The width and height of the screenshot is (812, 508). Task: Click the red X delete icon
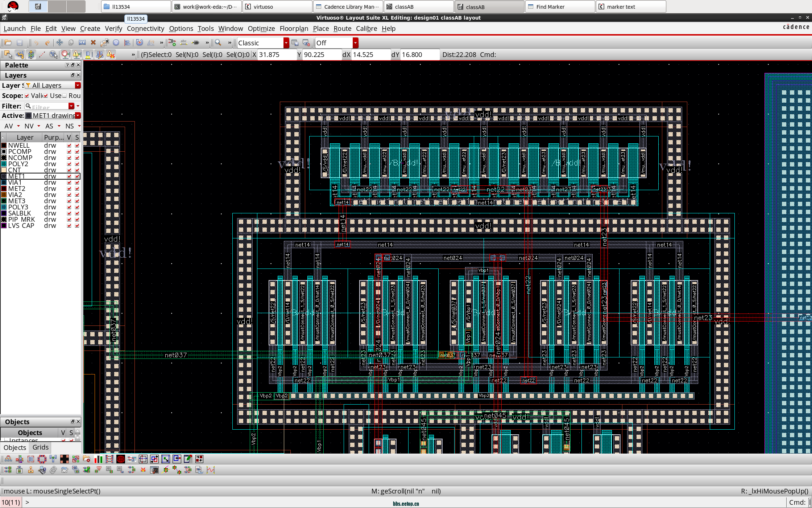[93, 43]
